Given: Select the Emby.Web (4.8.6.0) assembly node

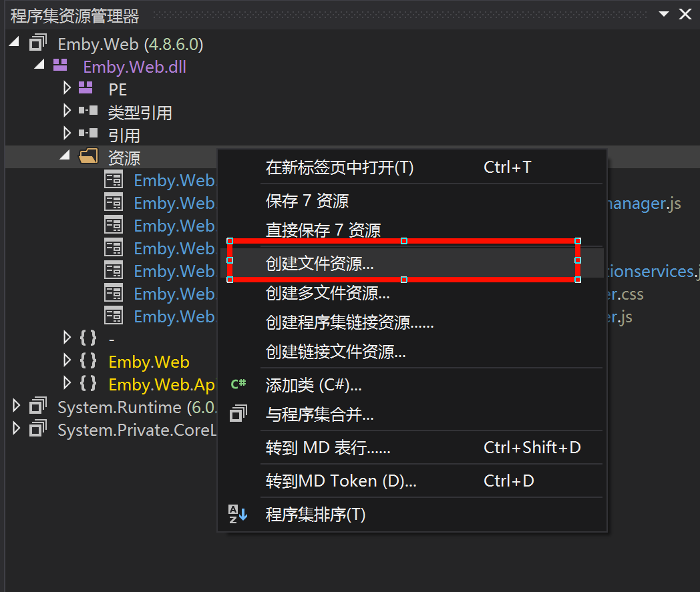Looking at the screenshot, I should point(130,44).
